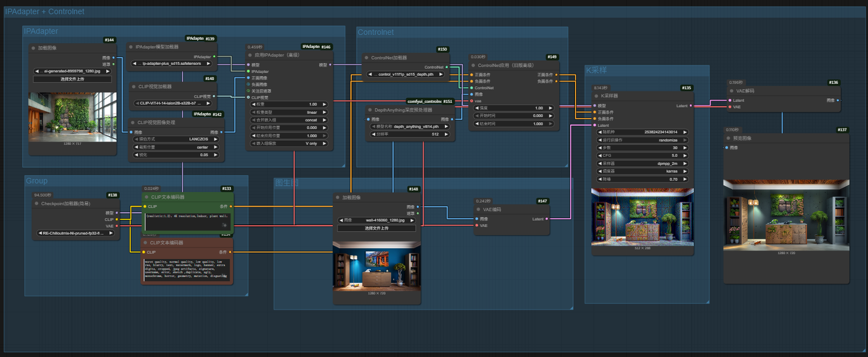Collapse the IPAdapter模型加载器 node via header dot

pyautogui.click(x=131, y=47)
